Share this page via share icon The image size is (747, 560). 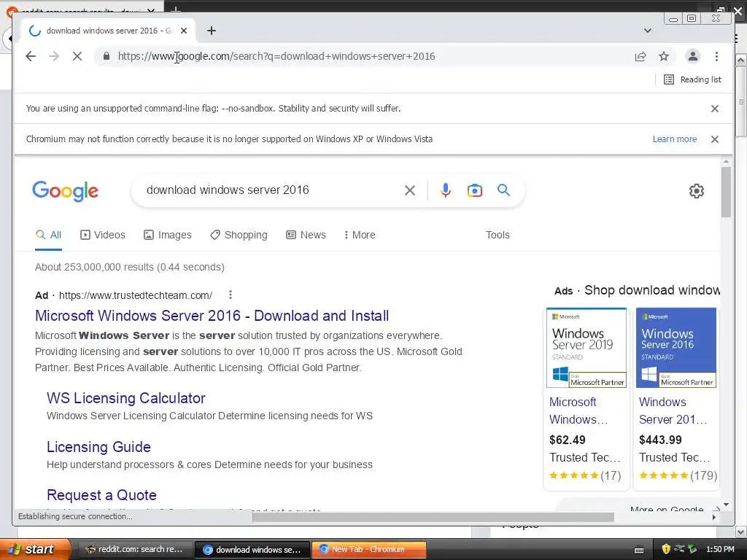coord(640,56)
